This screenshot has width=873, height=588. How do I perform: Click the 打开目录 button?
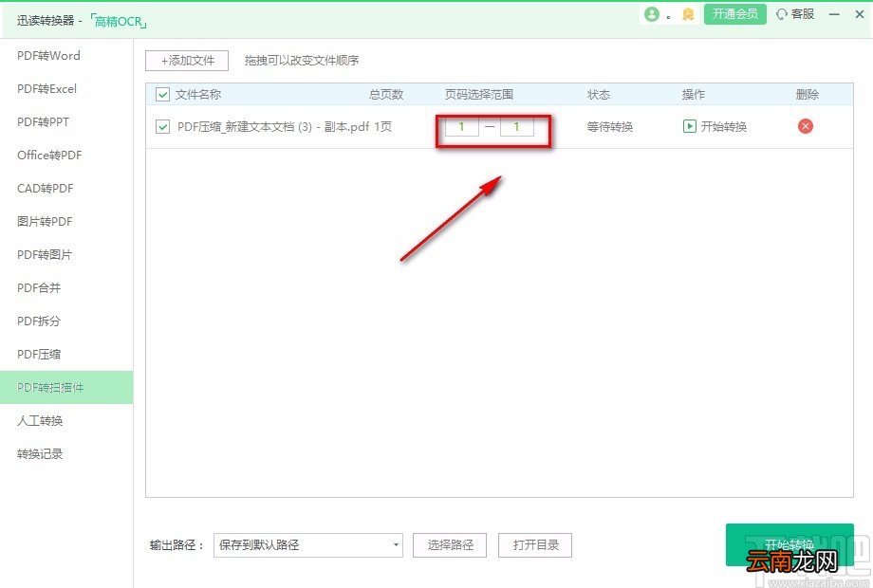coord(535,545)
